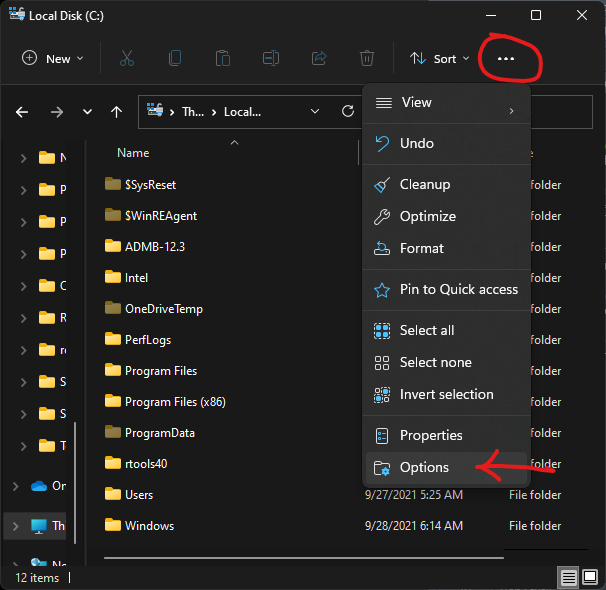Viewport: 606px width, 590px height.
Task: Switch to large thumbnails view icon
Action: coord(590,578)
